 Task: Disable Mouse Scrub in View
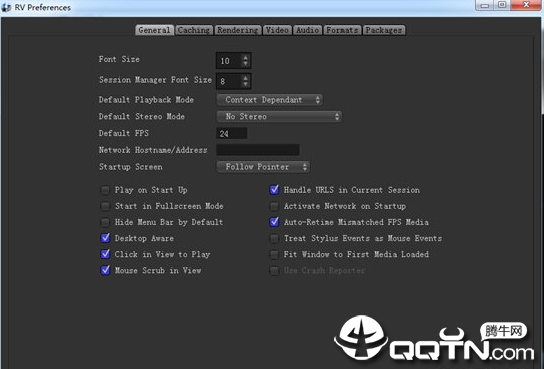(105, 270)
